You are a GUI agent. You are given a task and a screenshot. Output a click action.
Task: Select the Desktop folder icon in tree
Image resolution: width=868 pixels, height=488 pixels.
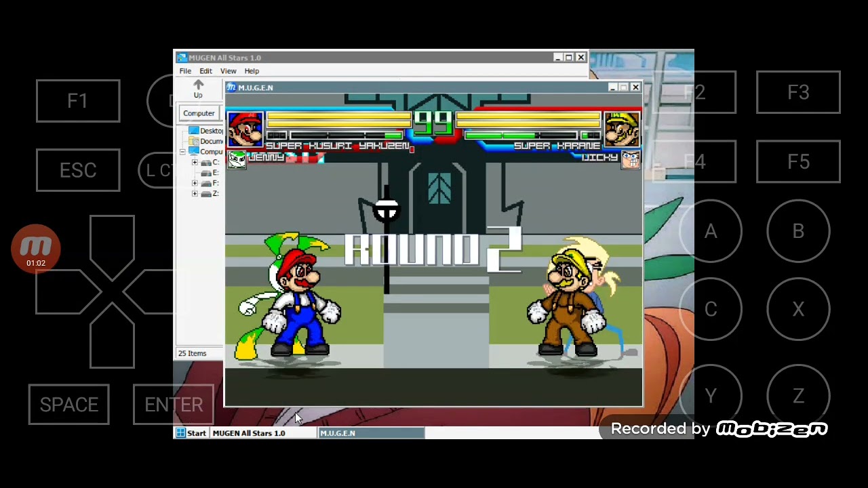tap(194, 131)
